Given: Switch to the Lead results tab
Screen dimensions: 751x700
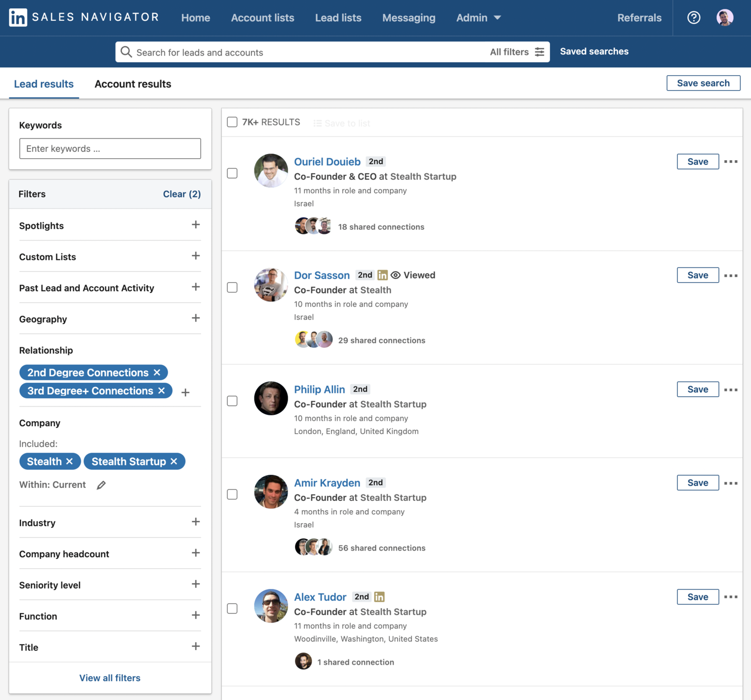Looking at the screenshot, I should (44, 84).
